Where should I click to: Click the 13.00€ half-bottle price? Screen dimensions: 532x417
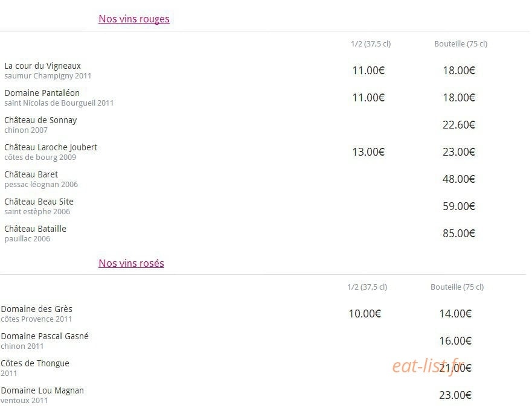coord(368,152)
